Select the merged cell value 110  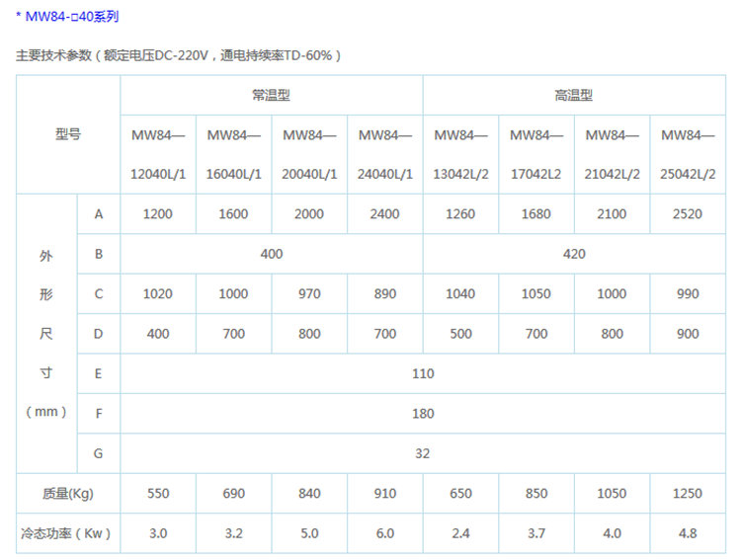423,373
